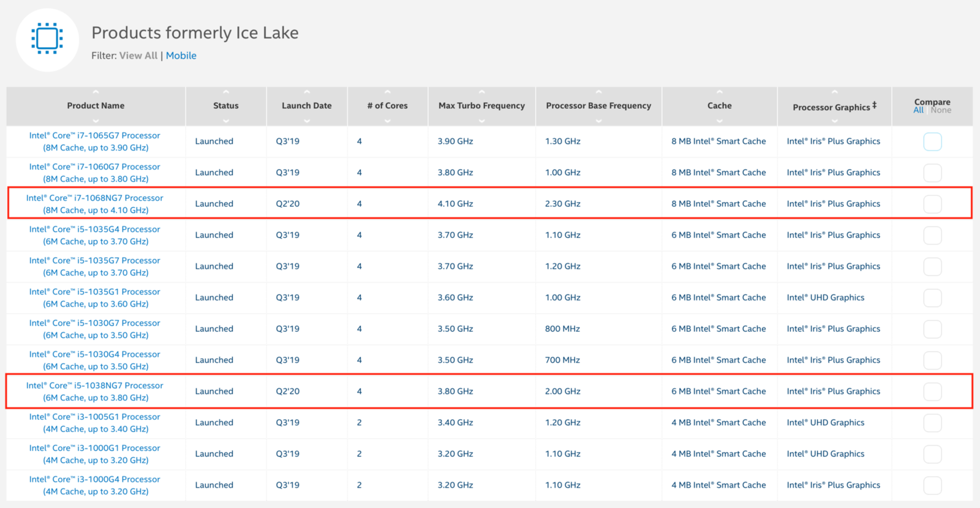Click None under Compare header
Viewport: 980px width, 508px height.
941,110
